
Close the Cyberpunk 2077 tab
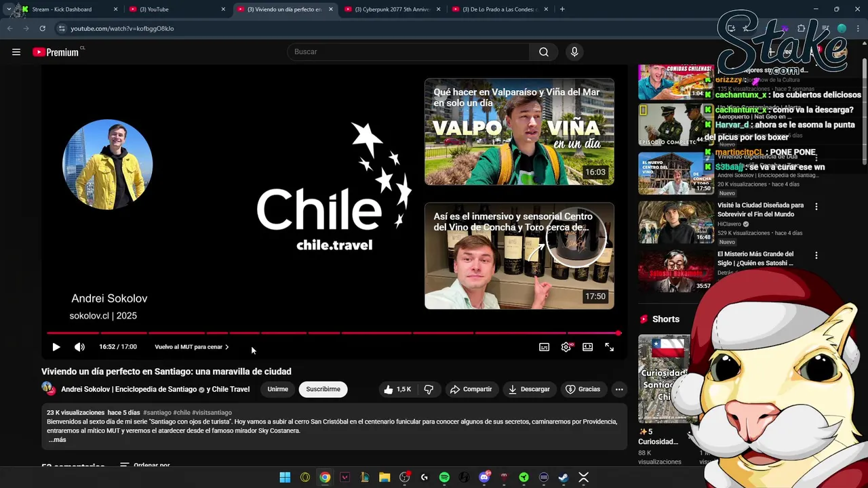438,9
